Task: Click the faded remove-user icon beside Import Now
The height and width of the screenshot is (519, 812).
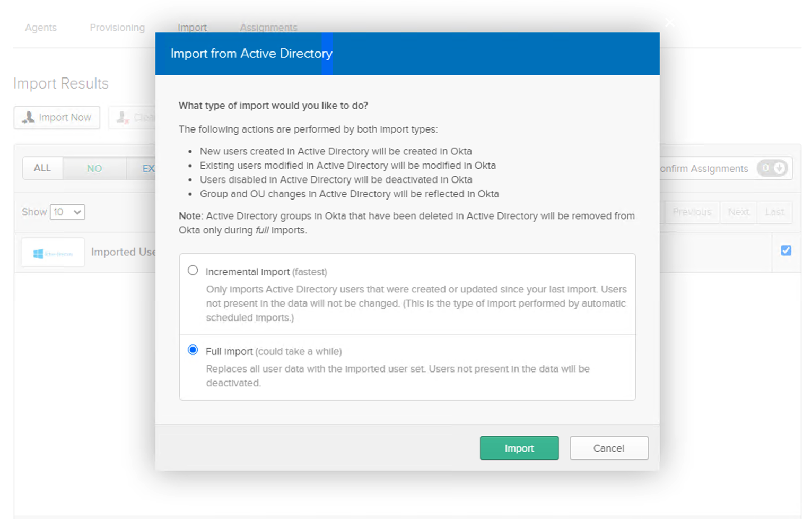Action: click(123, 117)
